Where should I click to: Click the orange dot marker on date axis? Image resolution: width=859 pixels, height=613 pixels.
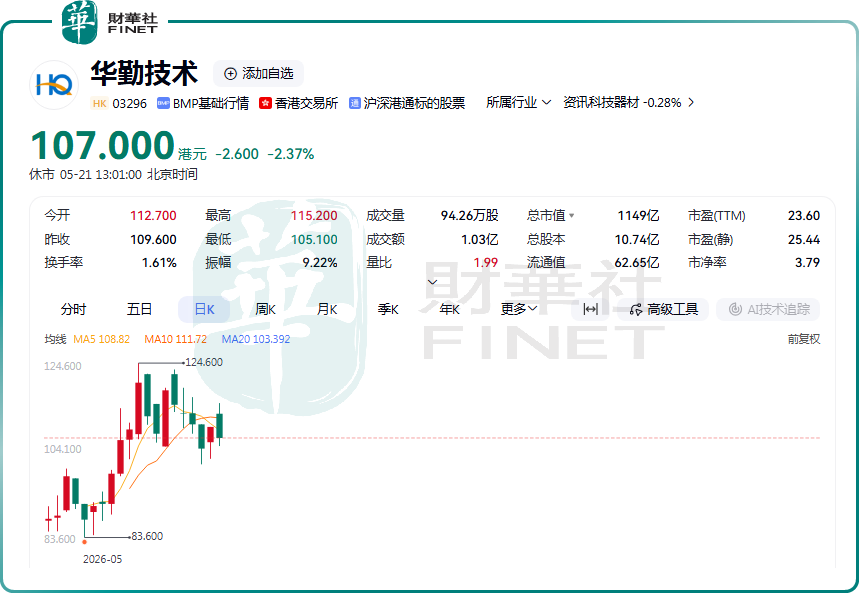point(84,542)
